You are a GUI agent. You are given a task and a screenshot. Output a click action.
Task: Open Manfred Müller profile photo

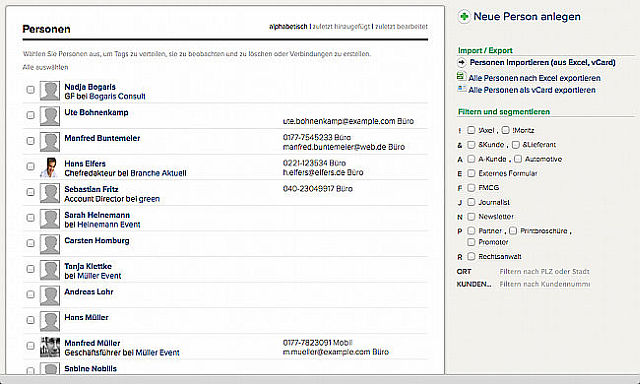(50, 347)
